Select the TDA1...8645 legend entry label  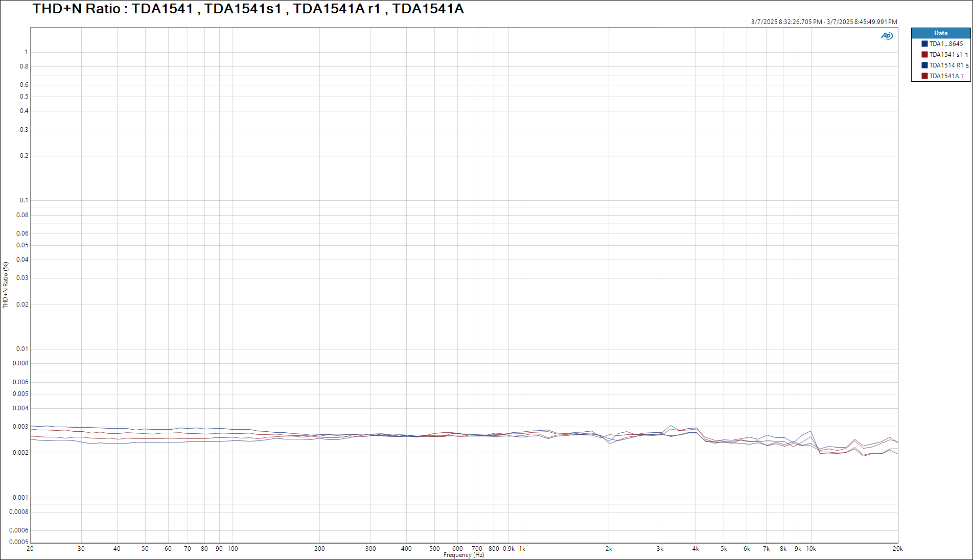946,44
